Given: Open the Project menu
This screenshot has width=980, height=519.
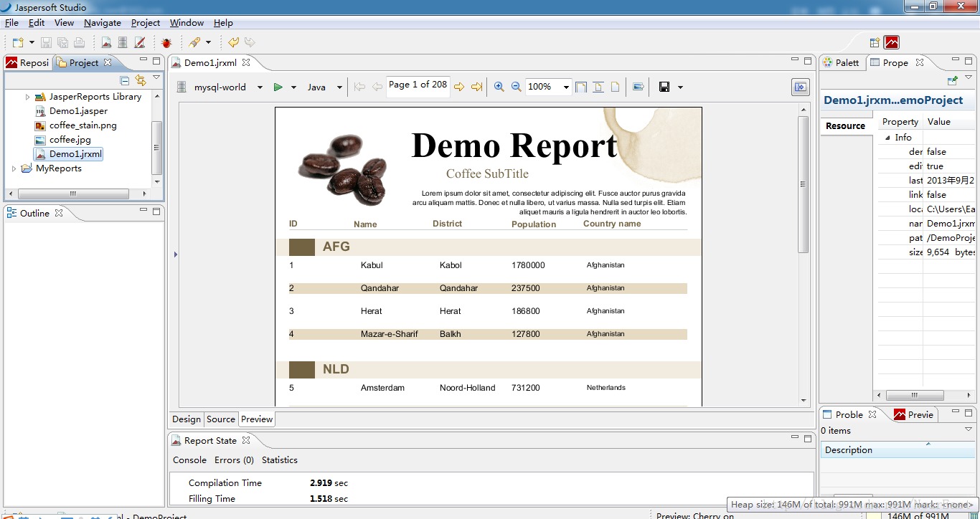Looking at the screenshot, I should 145,22.
